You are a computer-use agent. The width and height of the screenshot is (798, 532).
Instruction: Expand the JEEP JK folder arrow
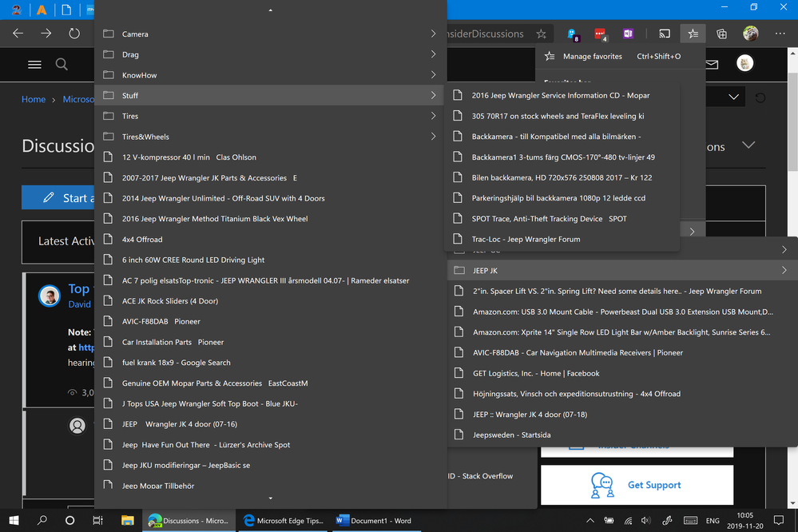[x=784, y=270]
